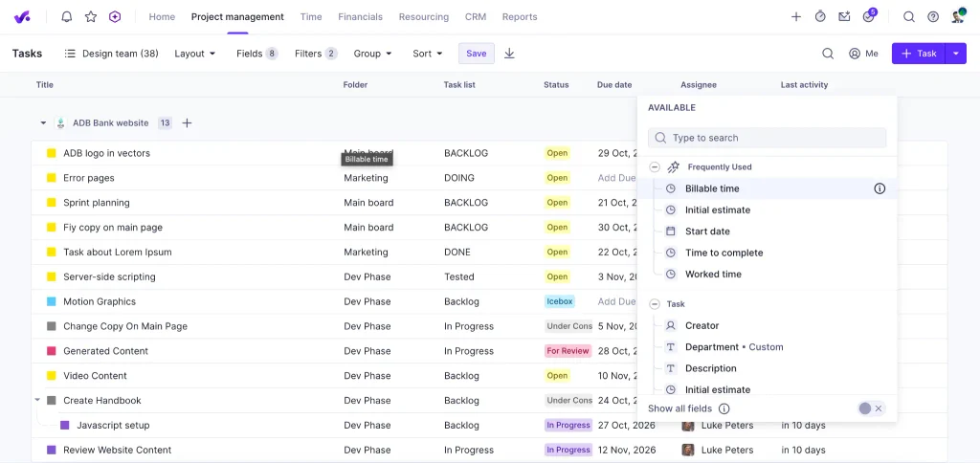Open global search magnifier in top bar
Viewport: 980px width, 463px height.
click(909, 17)
